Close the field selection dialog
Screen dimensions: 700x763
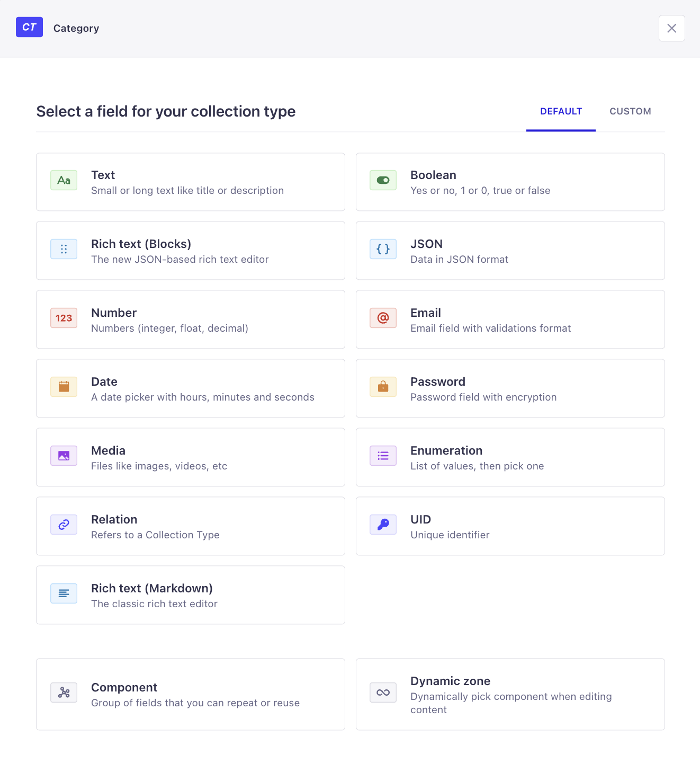(x=671, y=28)
